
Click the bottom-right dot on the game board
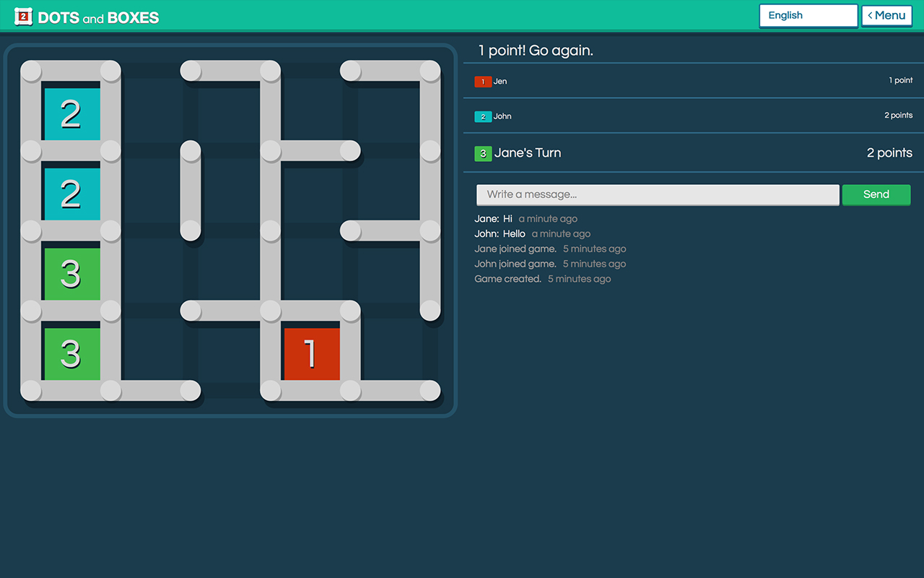point(430,390)
